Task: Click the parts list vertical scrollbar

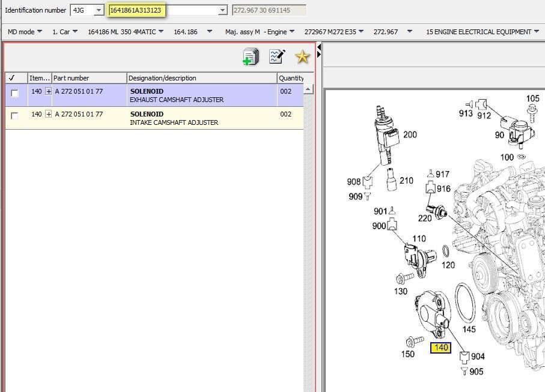Action: (x=309, y=89)
